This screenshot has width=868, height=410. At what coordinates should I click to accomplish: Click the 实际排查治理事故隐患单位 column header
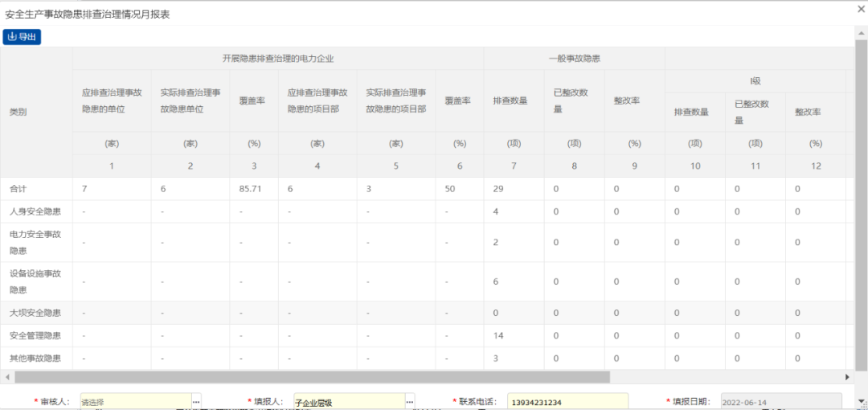tap(190, 100)
